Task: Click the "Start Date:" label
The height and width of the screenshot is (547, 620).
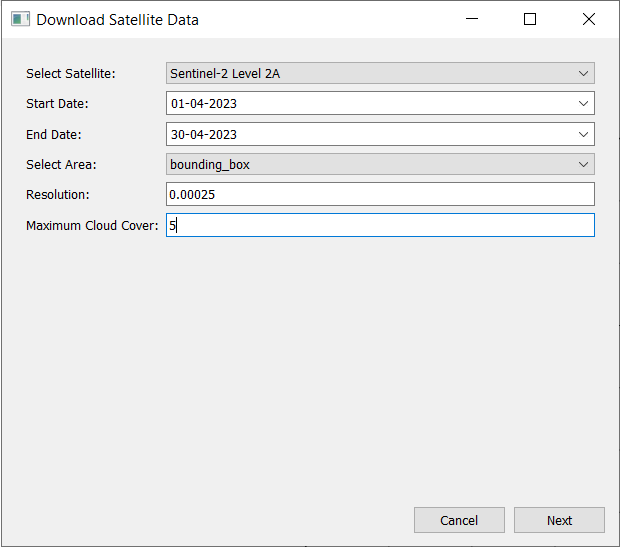Action: click(x=57, y=103)
